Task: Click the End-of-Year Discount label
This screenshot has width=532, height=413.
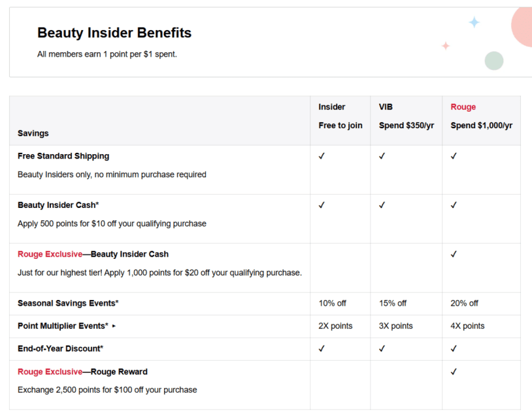Action: [x=60, y=349]
